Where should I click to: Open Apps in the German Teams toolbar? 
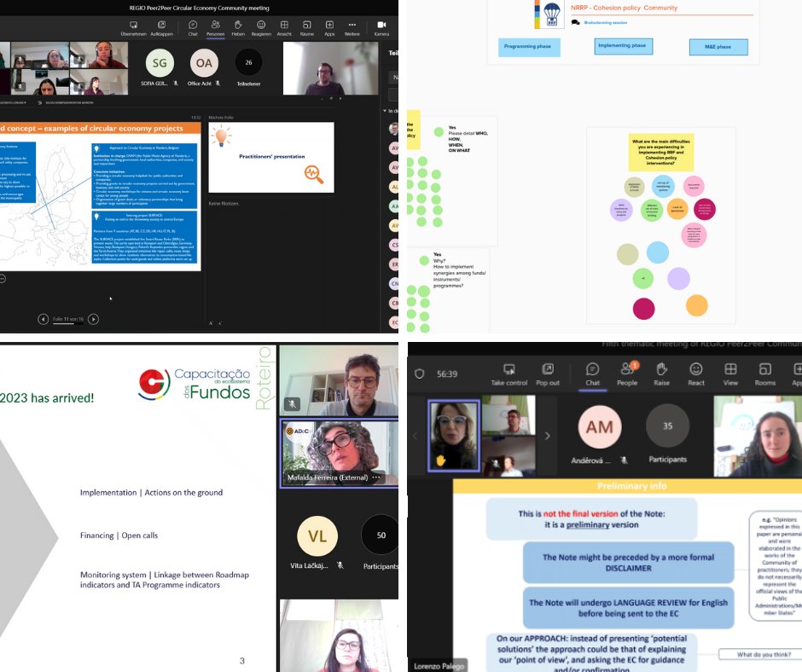point(329,29)
